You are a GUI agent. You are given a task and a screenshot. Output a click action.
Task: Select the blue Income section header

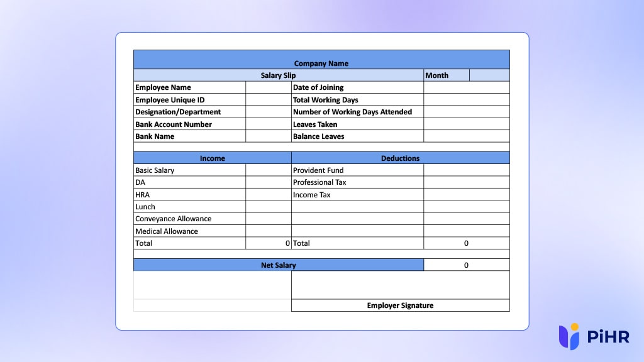(x=213, y=158)
